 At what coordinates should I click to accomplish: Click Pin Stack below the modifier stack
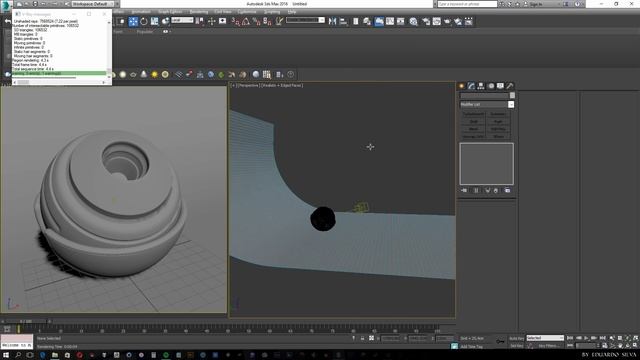(464, 190)
